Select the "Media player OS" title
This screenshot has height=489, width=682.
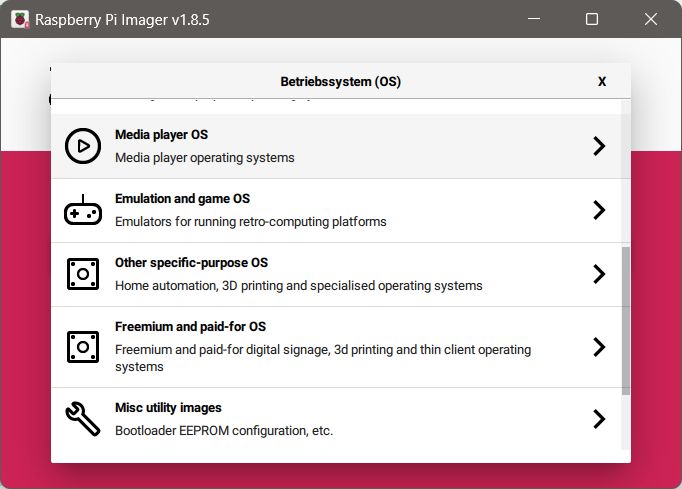[161, 135]
